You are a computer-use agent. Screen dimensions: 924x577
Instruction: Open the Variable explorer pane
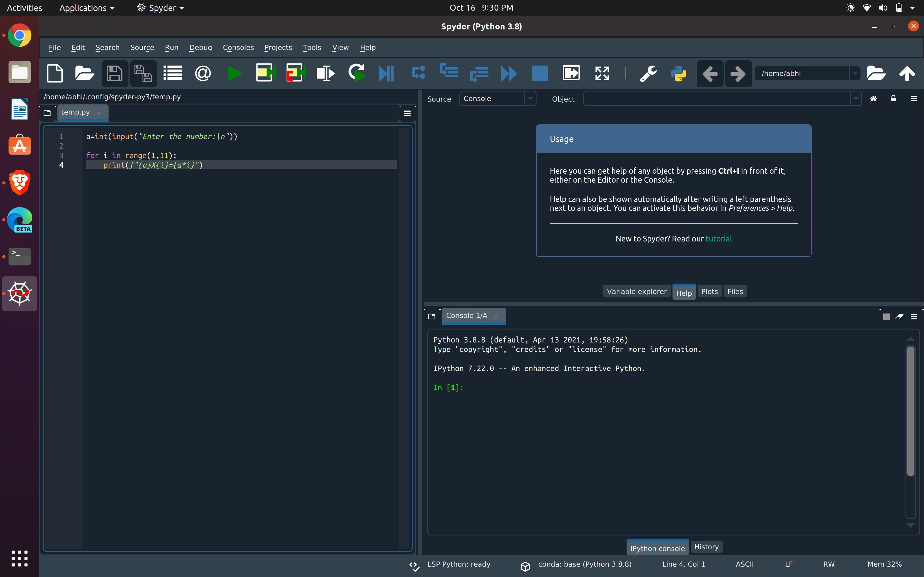[636, 291]
